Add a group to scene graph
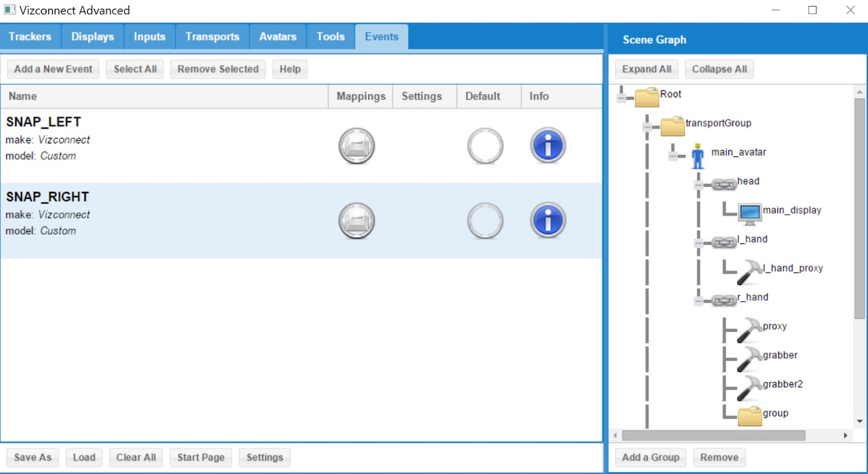868x474 pixels. (x=650, y=457)
